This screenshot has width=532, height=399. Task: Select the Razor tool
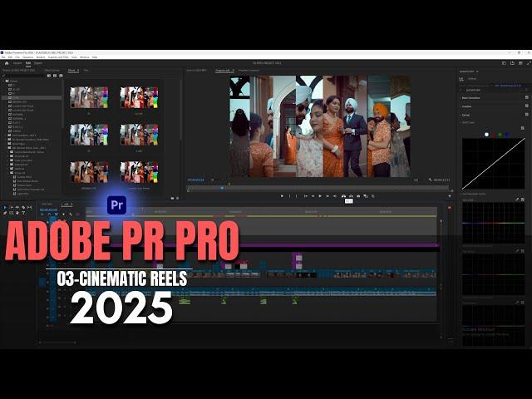click(x=23, y=207)
